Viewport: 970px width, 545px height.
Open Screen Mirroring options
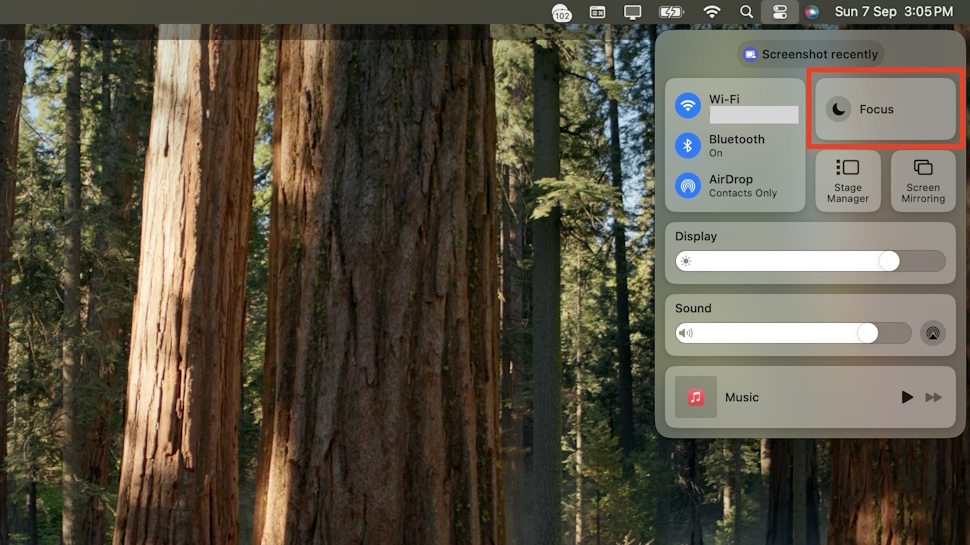[x=923, y=181]
